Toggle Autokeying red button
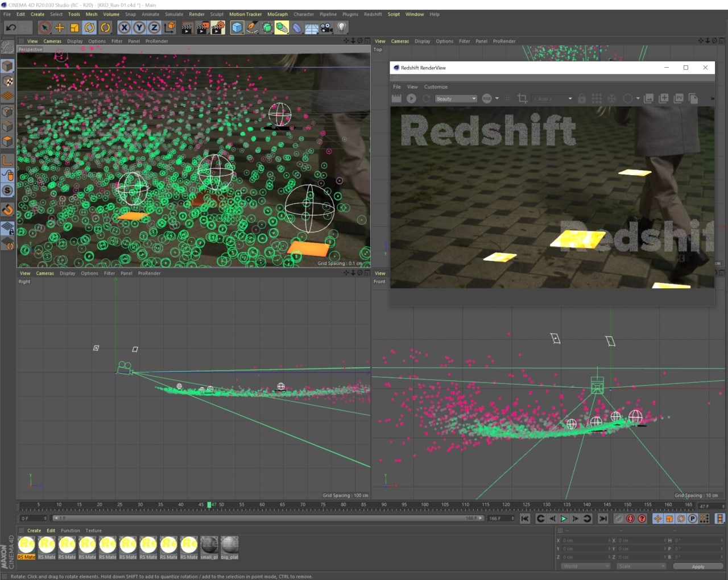 pos(630,519)
